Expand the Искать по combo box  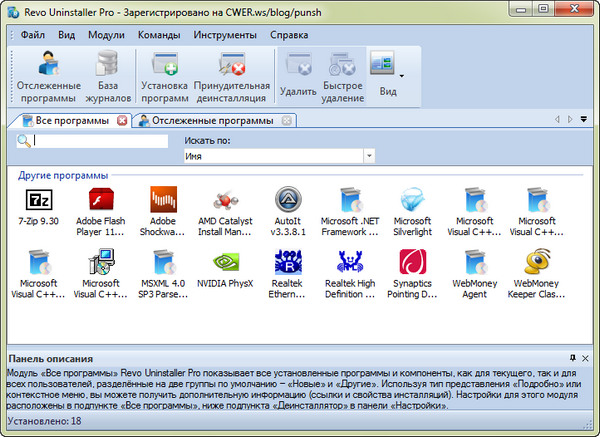[369, 157]
